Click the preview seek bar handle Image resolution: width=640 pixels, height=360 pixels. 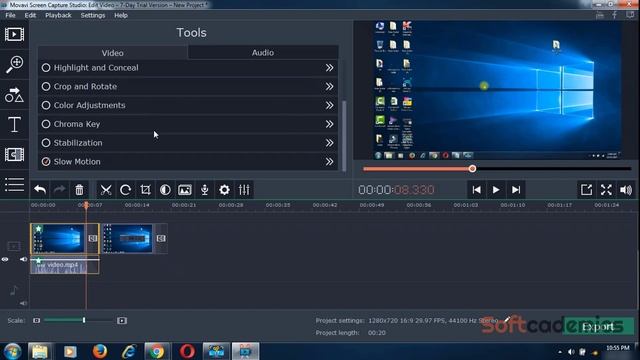pyautogui.click(x=472, y=169)
